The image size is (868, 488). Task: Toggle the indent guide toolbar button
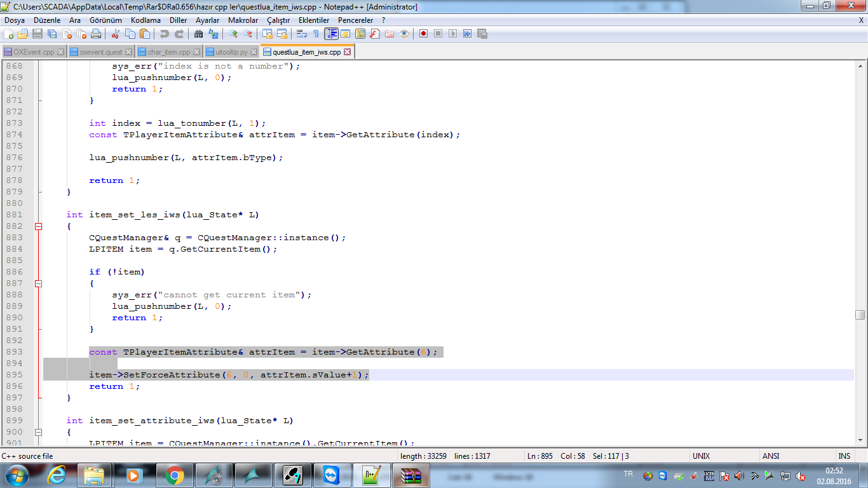click(332, 33)
